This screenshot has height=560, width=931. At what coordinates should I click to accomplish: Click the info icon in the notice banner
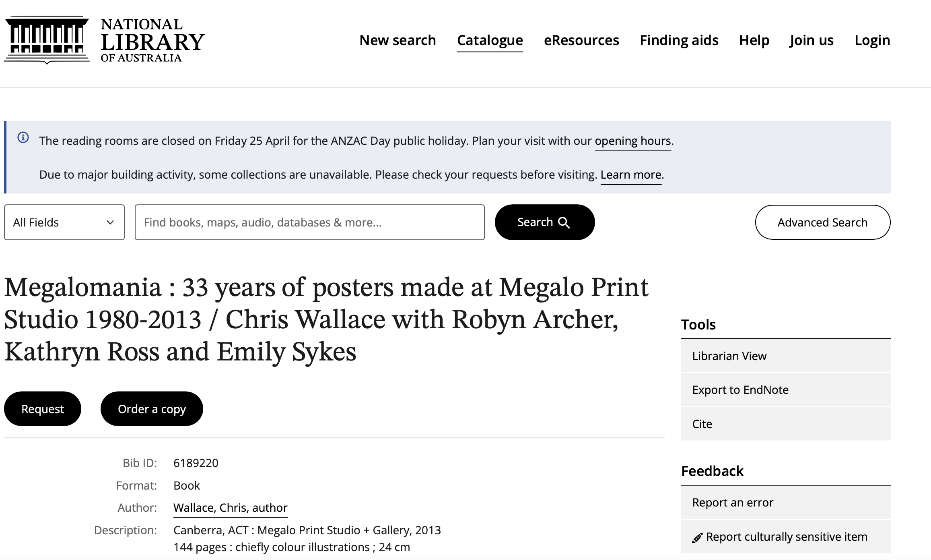[23, 138]
